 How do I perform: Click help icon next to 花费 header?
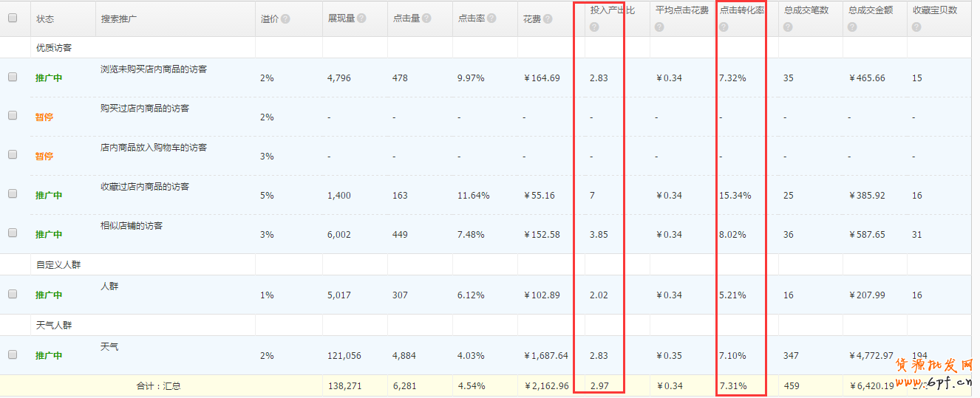click(x=548, y=19)
